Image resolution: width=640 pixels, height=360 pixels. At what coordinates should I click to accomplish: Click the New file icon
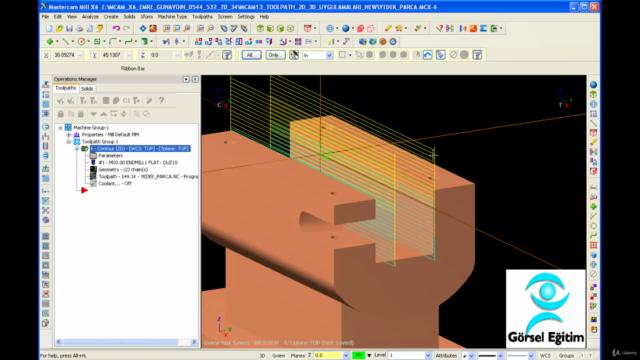point(49,28)
